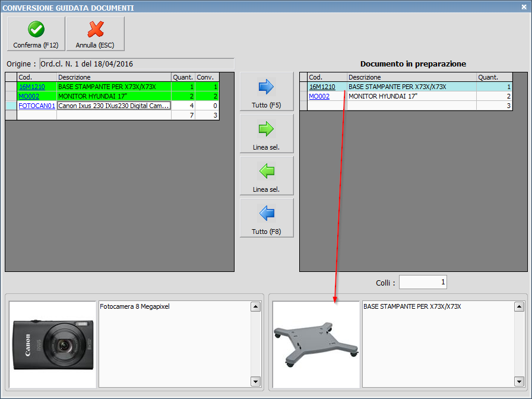Image resolution: width=532 pixels, height=399 pixels.
Task: Click the red X Annulla (ESC) button
Action: [96, 34]
